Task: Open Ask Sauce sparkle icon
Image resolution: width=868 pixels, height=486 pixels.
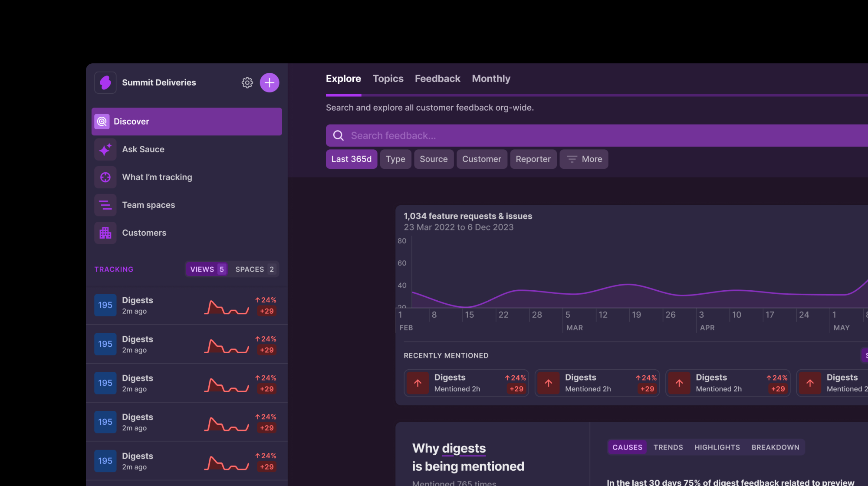Action: pyautogui.click(x=105, y=149)
